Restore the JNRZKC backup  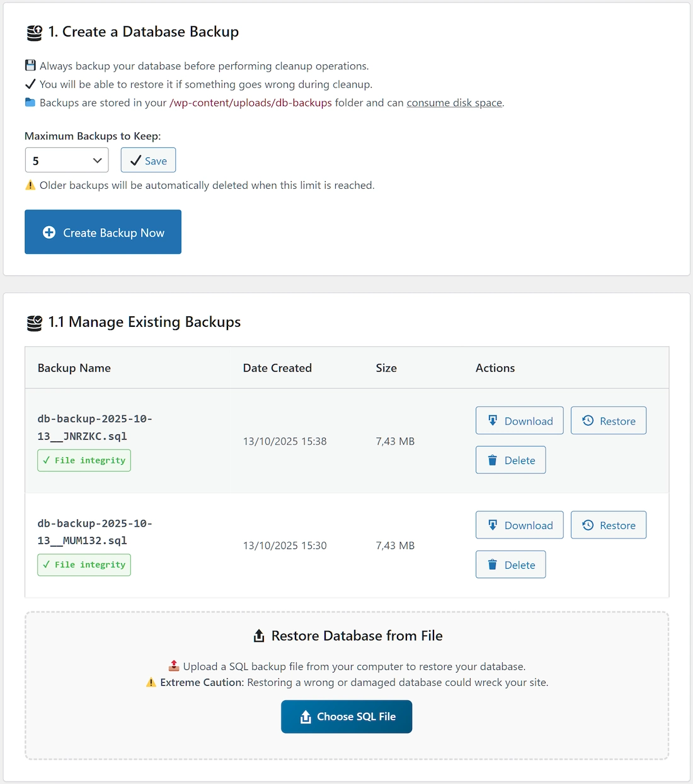point(608,420)
